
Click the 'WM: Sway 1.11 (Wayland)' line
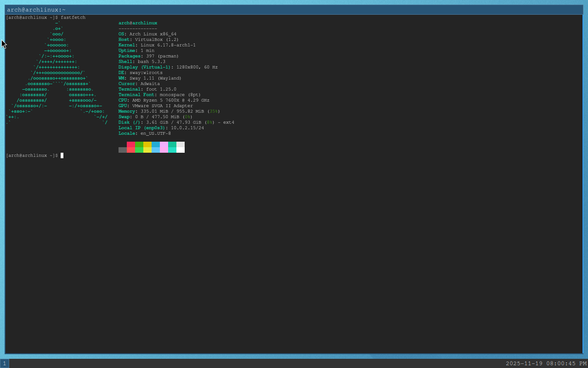pyautogui.click(x=150, y=78)
